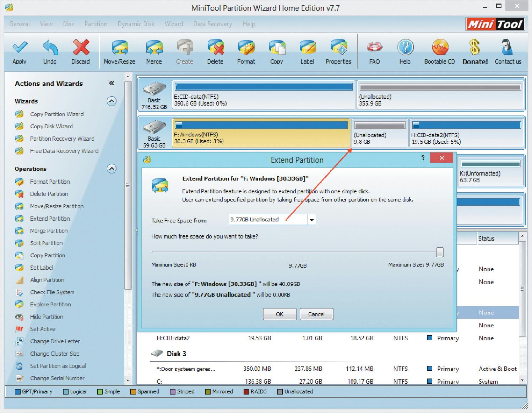Viewport: 532px width, 413px height.
Task: Click the Status column header
Action: [x=497, y=238]
